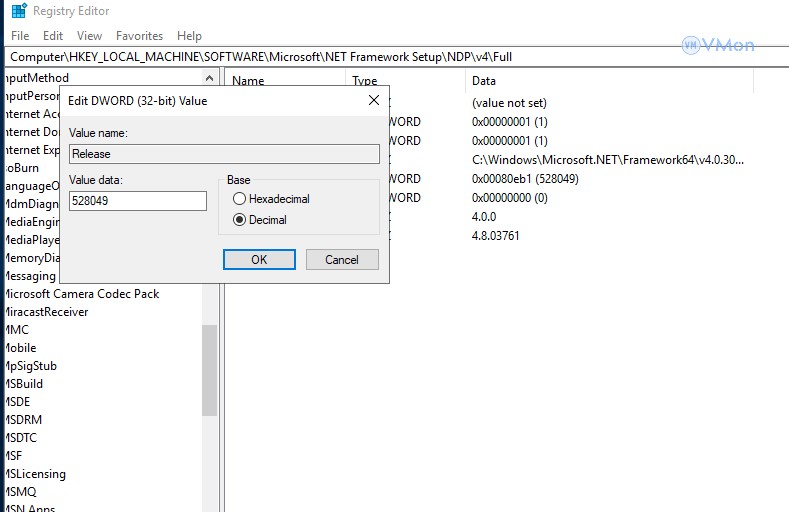
Task: Select the Decimal base option
Action: pyautogui.click(x=239, y=220)
